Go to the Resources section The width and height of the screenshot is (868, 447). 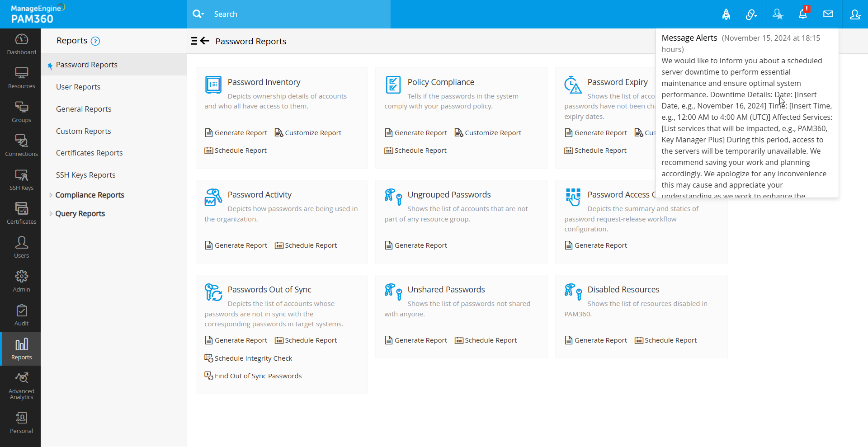(x=21, y=78)
